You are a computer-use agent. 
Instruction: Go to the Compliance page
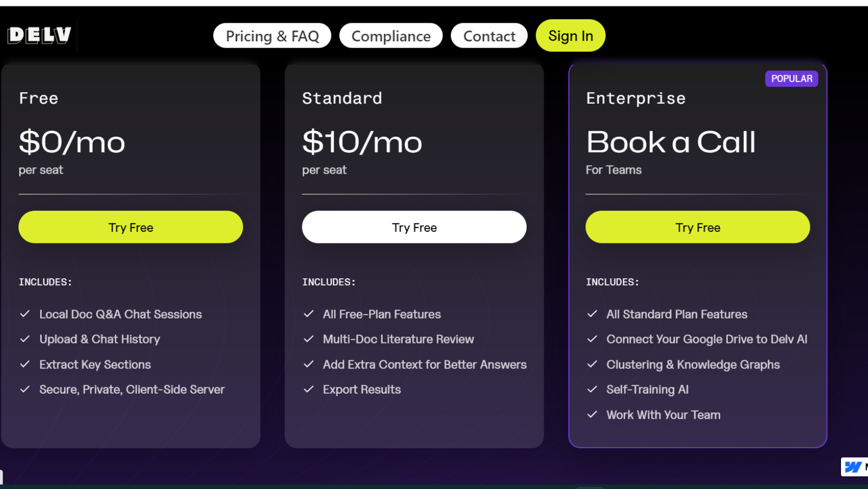[x=391, y=36]
